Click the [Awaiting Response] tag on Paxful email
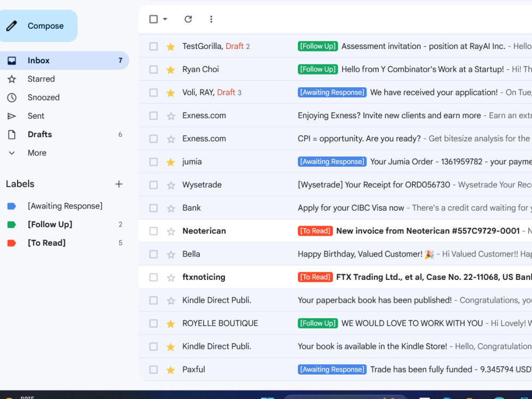The image size is (532, 399). (x=332, y=370)
